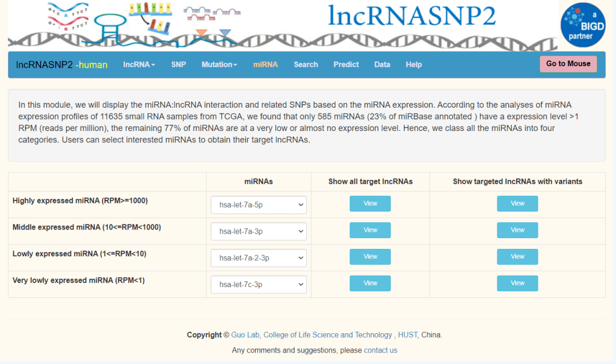Viewport: 616px width, 364px height.
Task: Expand the lncRNA navigation dropdown
Action: pyautogui.click(x=139, y=65)
